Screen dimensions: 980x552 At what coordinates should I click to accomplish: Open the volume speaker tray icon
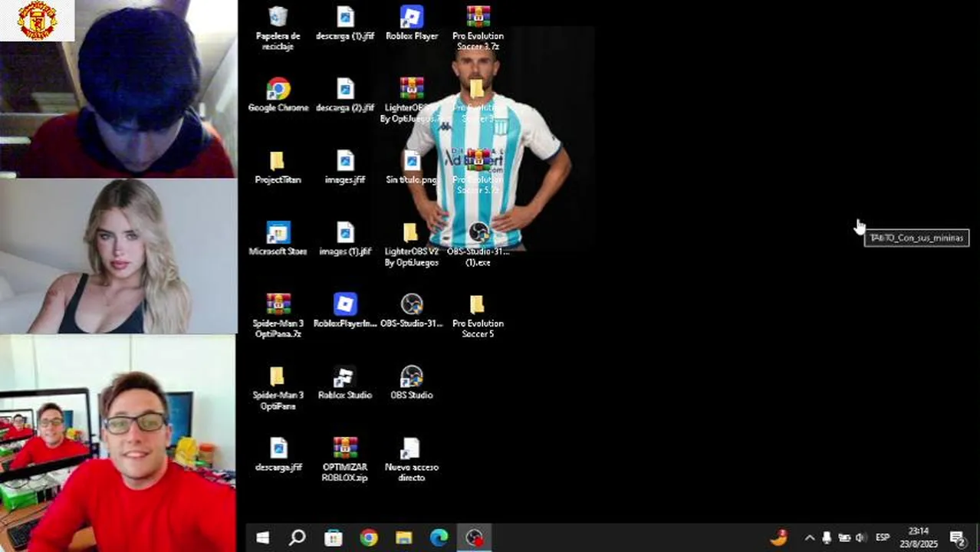[860, 538]
